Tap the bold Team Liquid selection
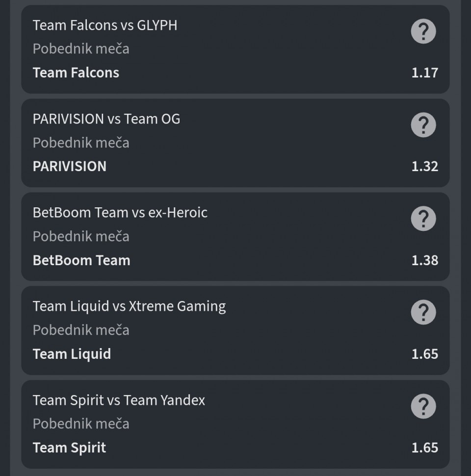Image resolution: width=471 pixels, height=476 pixels. point(72,354)
